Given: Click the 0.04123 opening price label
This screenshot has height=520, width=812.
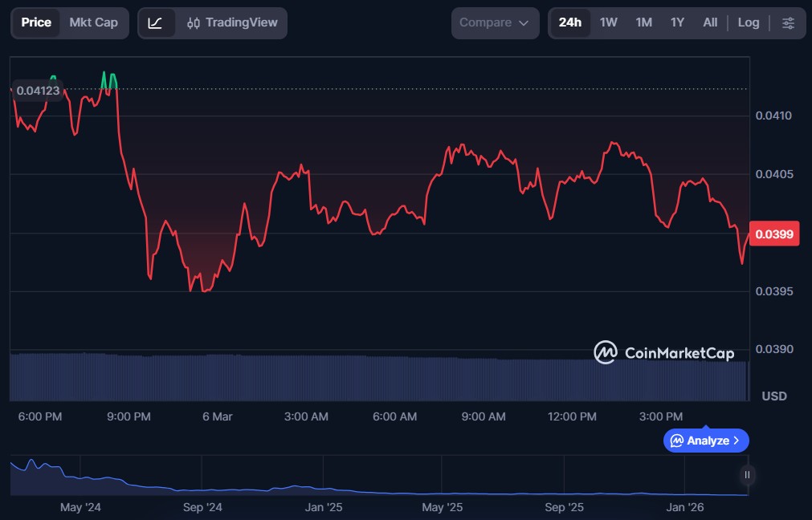Looking at the screenshot, I should click(x=39, y=91).
